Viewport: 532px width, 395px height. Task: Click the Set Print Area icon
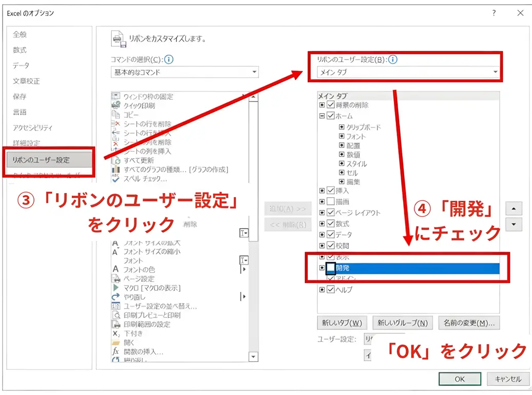116,324
